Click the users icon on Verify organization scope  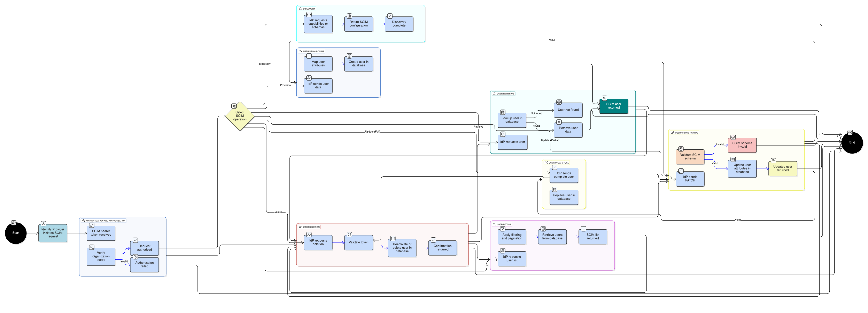coord(92,247)
